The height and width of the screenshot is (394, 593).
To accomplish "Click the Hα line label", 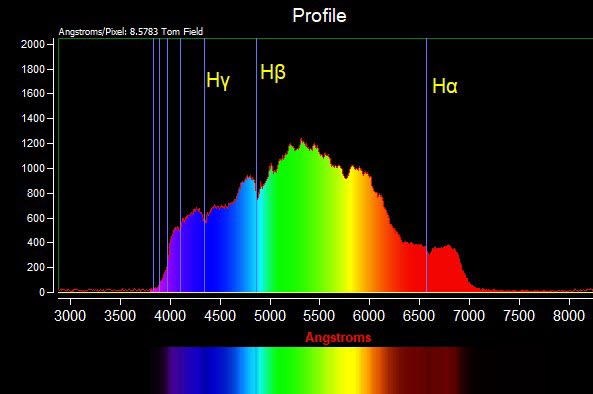I will coord(445,86).
